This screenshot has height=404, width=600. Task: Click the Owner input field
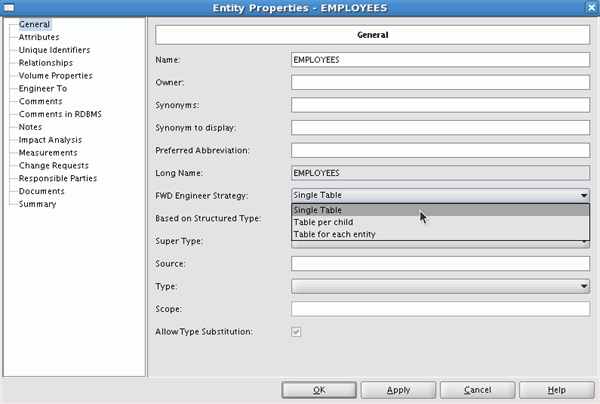pos(440,82)
